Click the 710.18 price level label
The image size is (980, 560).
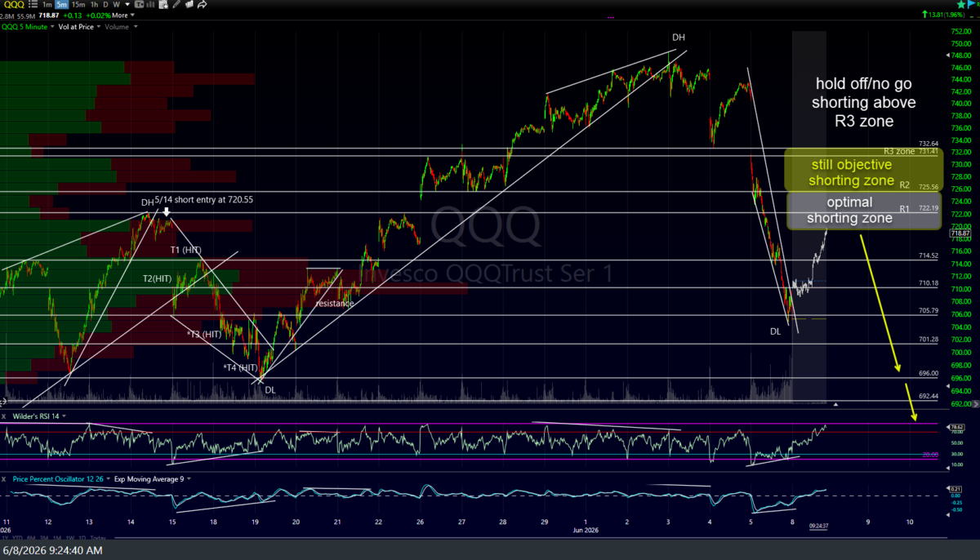click(929, 282)
